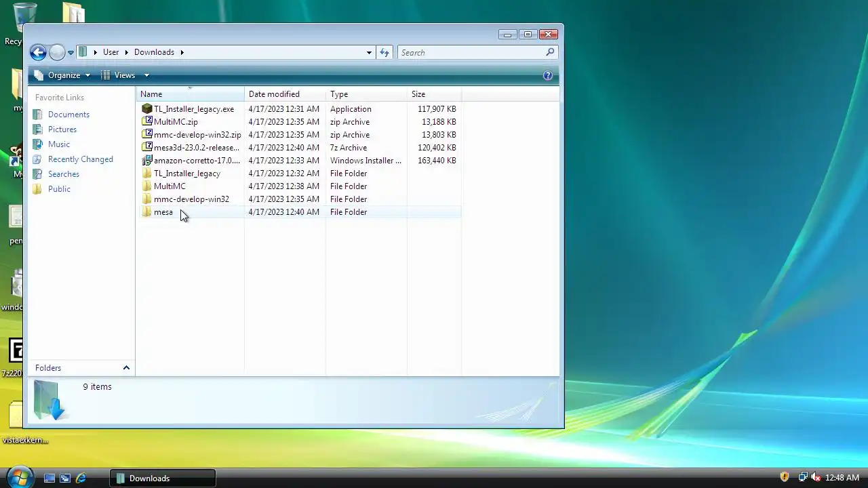Viewport: 868px width, 488px height.
Task: Sort by the Date modified column header
Action: tap(285, 94)
